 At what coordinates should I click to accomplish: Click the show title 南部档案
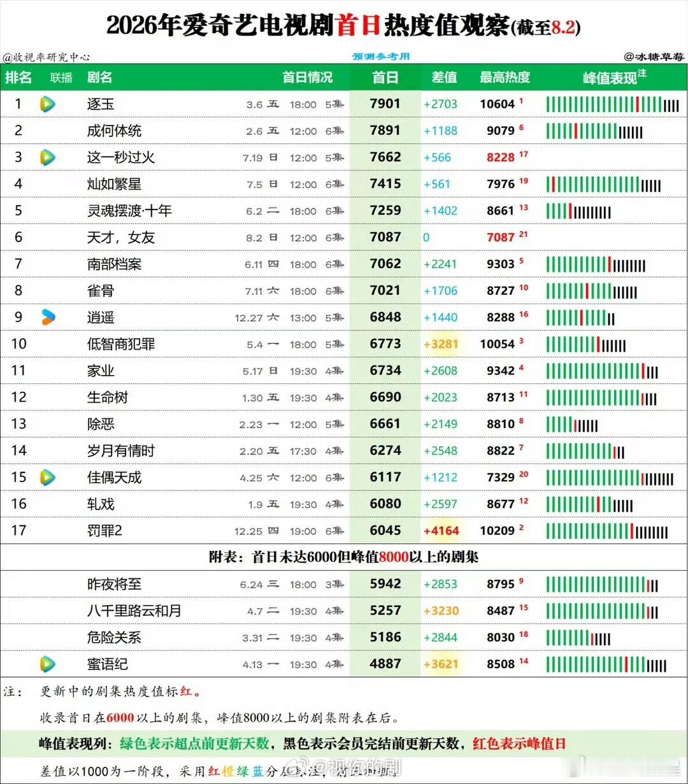114,264
